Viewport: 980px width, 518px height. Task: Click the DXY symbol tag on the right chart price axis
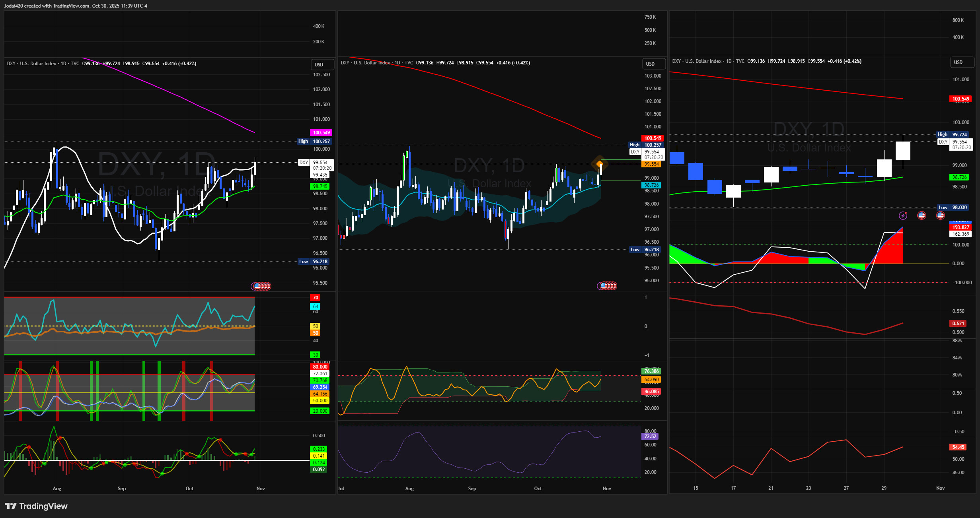click(943, 142)
